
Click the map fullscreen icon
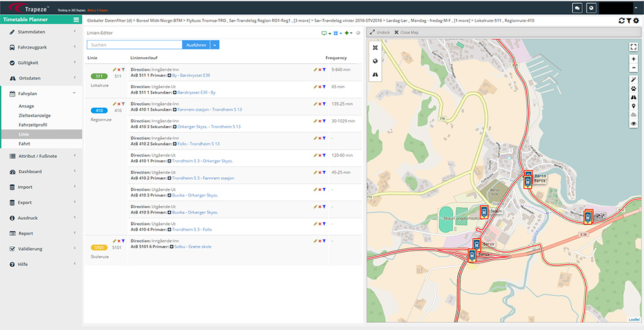634,46
